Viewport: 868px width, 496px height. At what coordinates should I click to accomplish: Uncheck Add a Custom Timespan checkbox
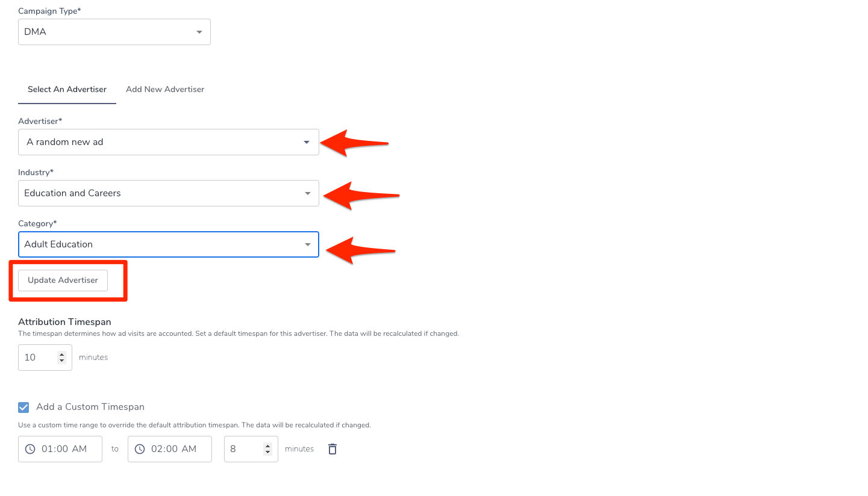(23, 408)
